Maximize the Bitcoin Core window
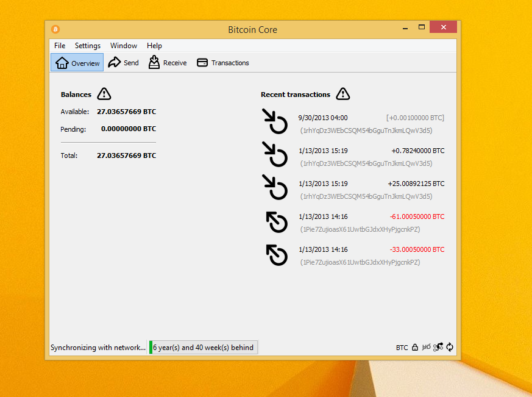Image resolution: width=532 pixels, height=397 pixels. point(421,27)
